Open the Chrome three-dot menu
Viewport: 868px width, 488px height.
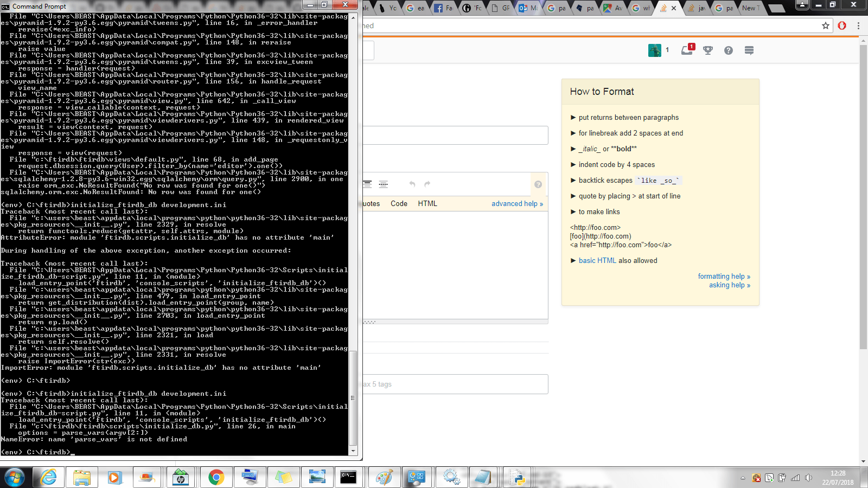click(858, 25)
